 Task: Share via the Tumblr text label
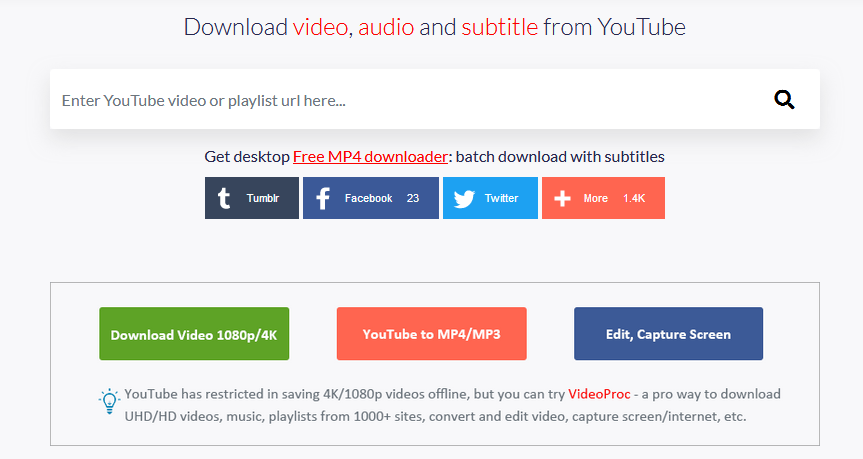click(263, 198)
